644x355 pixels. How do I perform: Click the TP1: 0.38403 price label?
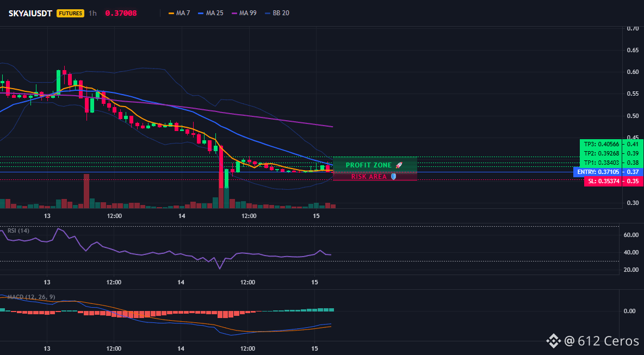(x=602, y=163)
